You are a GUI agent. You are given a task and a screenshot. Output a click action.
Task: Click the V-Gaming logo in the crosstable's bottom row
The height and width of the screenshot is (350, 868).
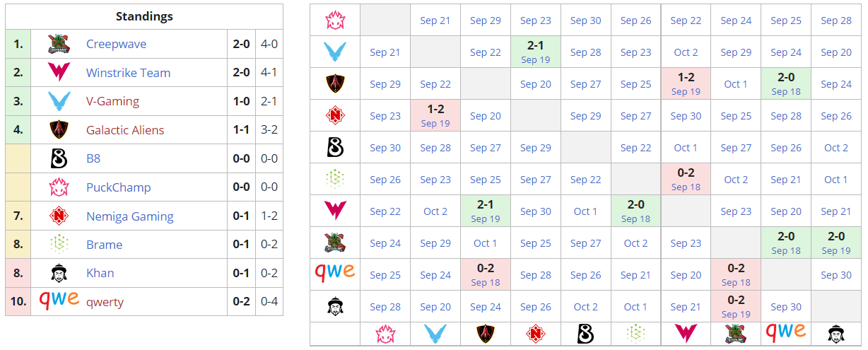(x=435, y=333)
